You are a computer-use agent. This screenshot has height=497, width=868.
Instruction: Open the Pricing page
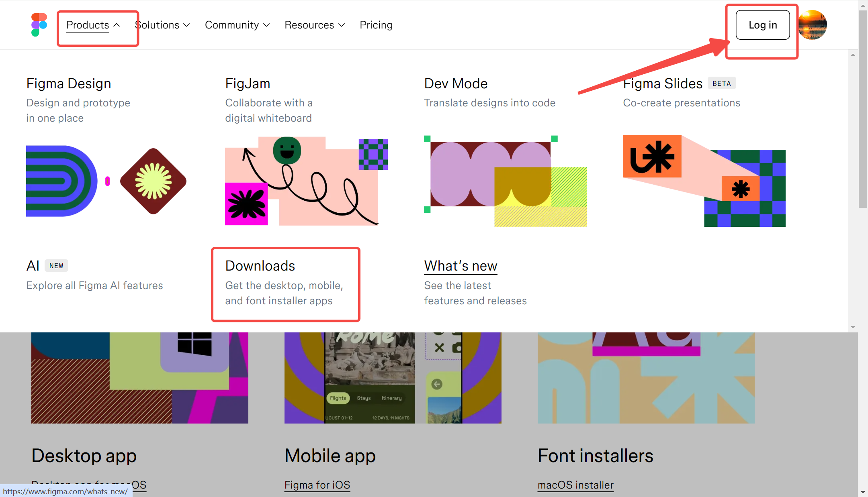376,25
